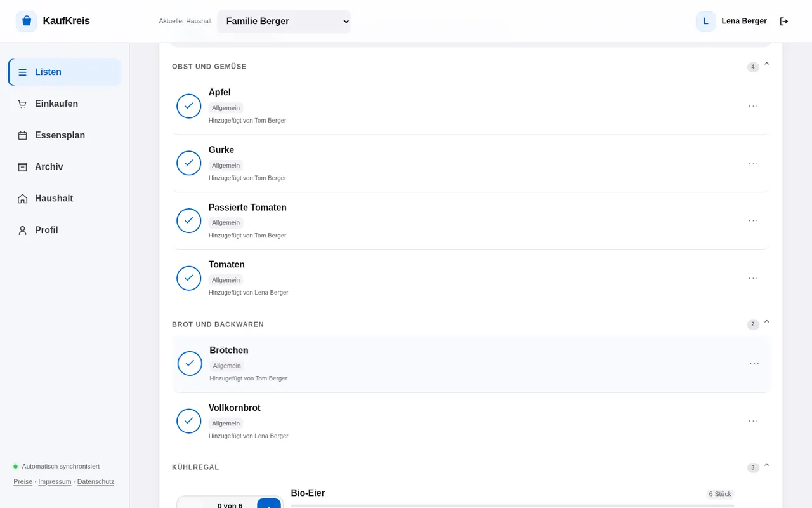Click 'Automatisch synchronisiert' status text
Image resolution: width=812 pixels, height=508 pixels.
(x=61, y=466)
